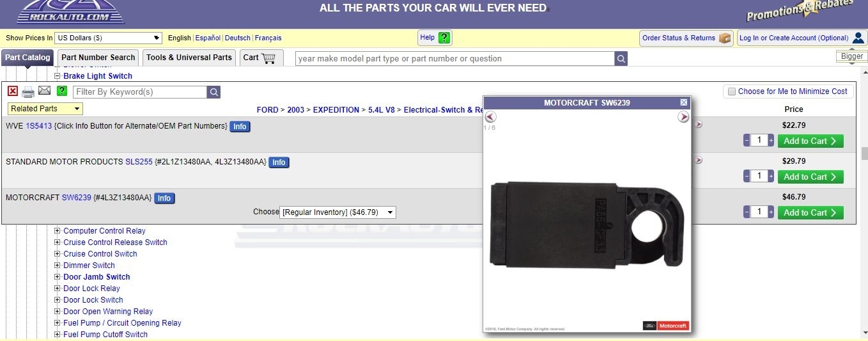Increase quantity for the $46.79 part
This screenshot has height=341, width=868.
771,212
